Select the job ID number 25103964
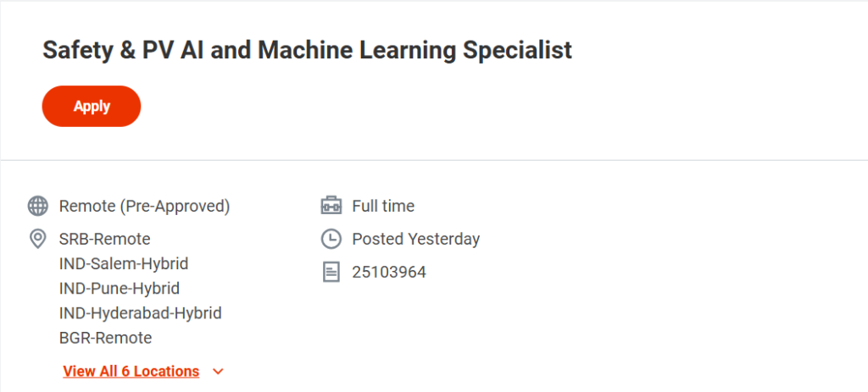This screenshot has height=392, width=868. click(x=389, y=272)
